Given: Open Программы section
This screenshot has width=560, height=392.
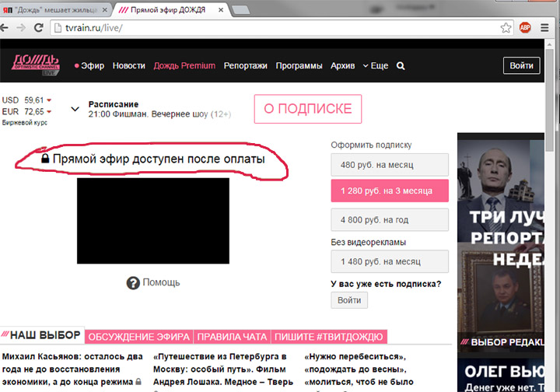Looking at the screenshot, I should tap(299, 66).
